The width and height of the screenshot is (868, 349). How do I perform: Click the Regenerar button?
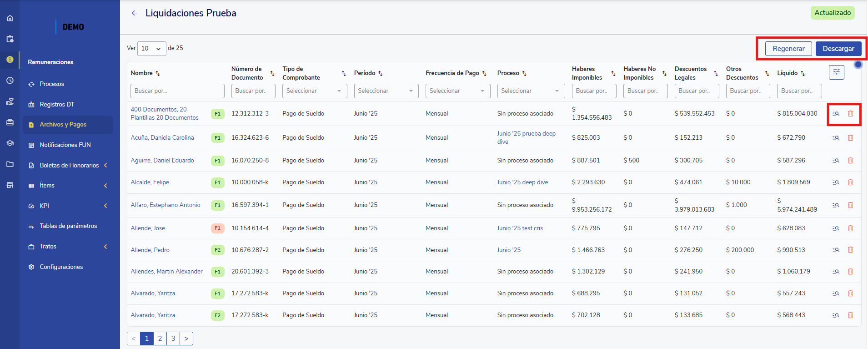(788, 49)
